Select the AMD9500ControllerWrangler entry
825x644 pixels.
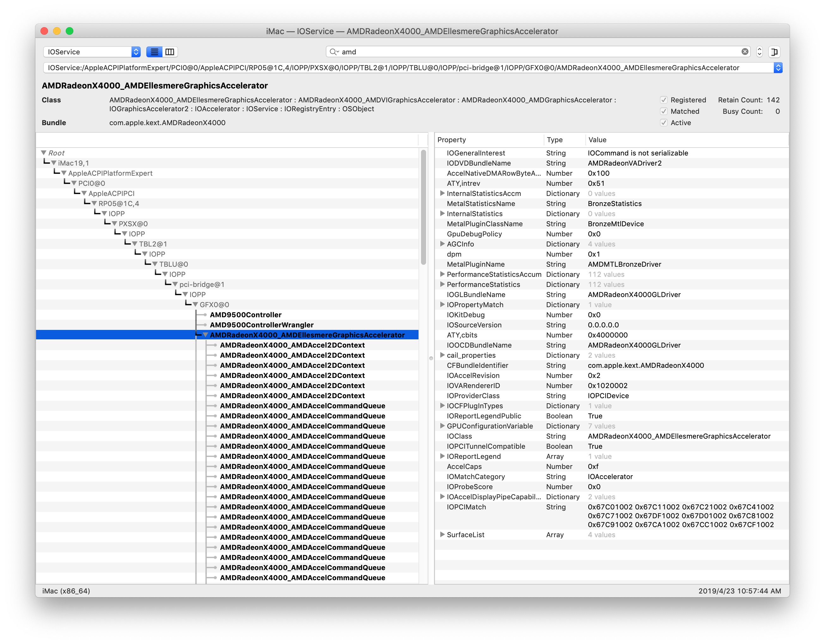(261, 325)
